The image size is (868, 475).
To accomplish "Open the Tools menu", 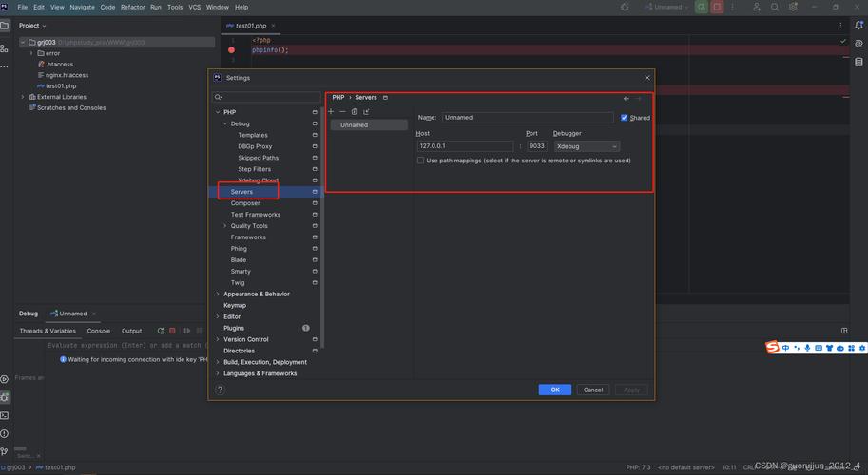I will click(175, 8).
